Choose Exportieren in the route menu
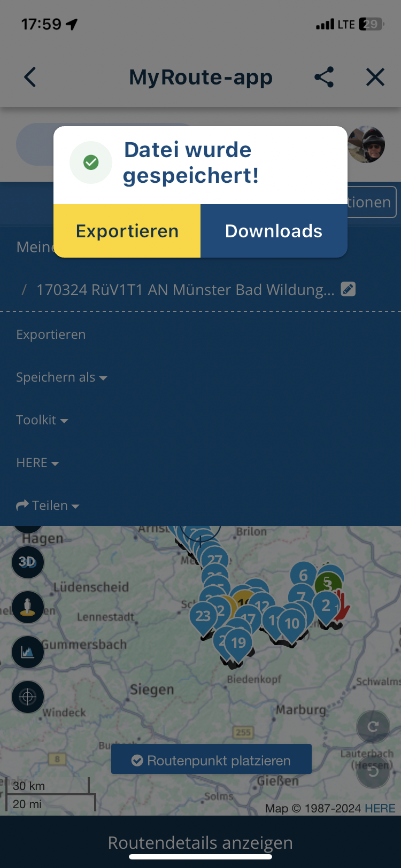401x868 pixels. click(51, 335)
